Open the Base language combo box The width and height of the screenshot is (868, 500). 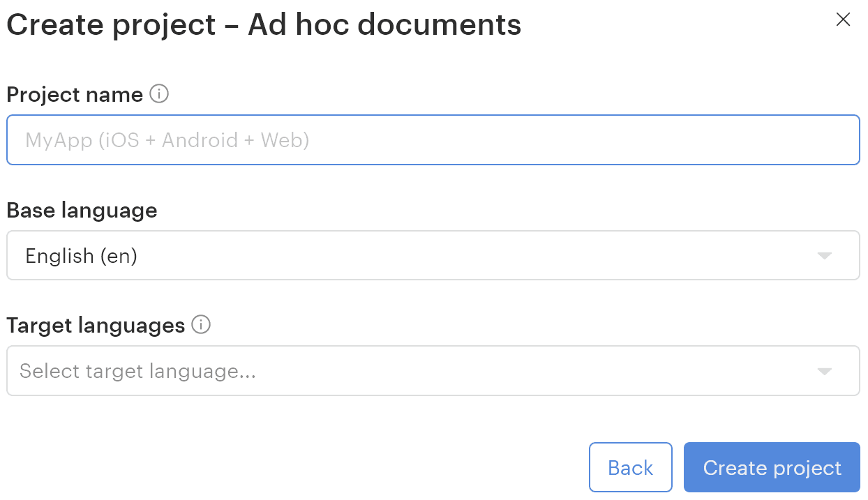(x=433, y=255)
